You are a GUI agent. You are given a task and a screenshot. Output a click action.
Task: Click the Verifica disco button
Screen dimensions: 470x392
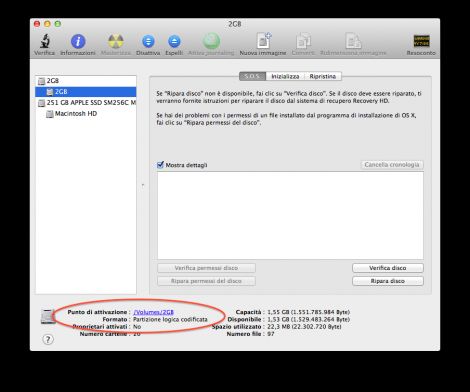(x=388, y=268)
